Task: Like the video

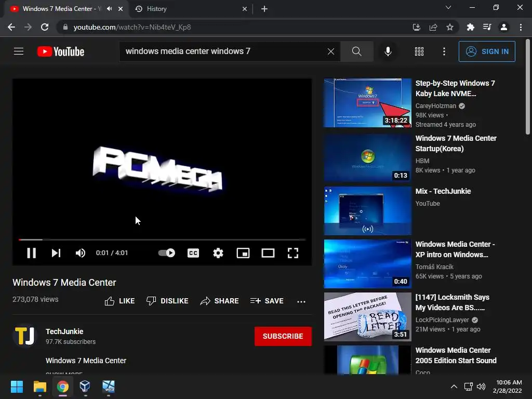Action: point(119,301)
